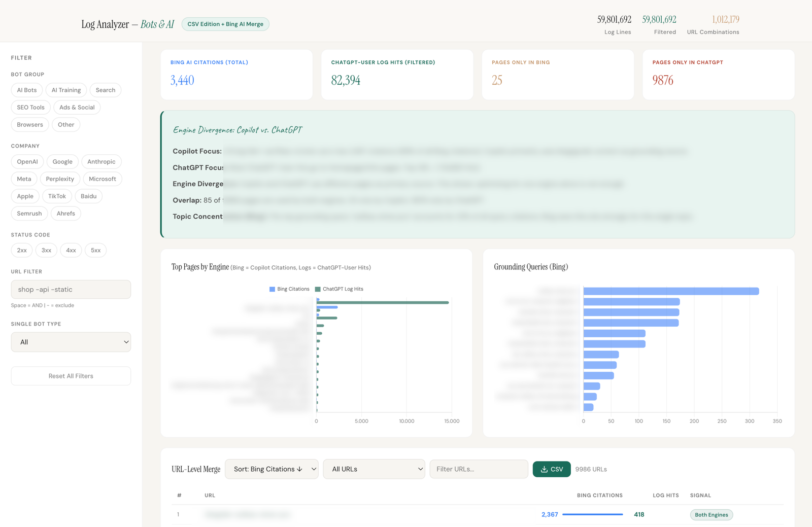Hide Bing Citations via the chart legend
The width and height of the screenshot is (812, 527).
(x=289, y=289)
